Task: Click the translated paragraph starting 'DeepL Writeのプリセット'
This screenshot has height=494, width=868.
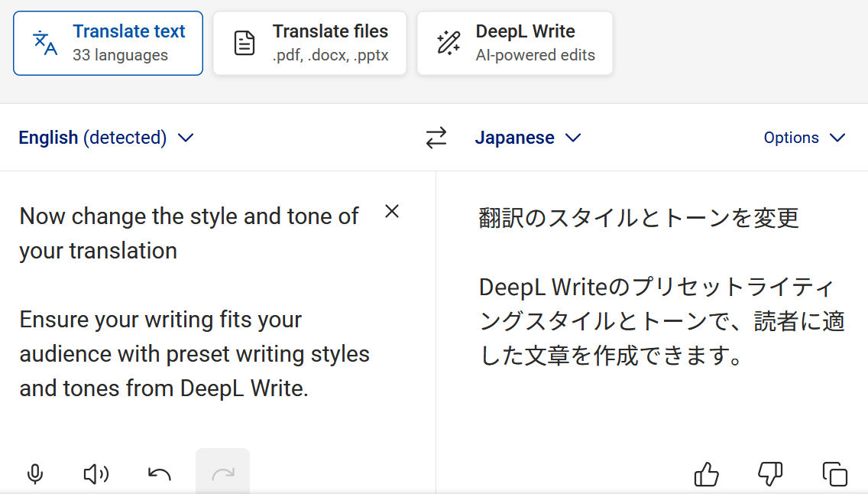Action: (x=662, y=321)
